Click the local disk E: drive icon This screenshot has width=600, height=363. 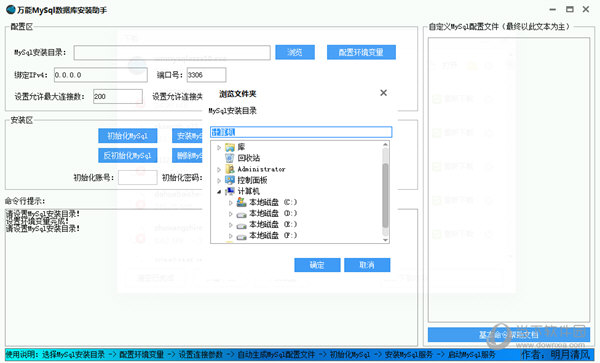click(x=241, y=225)
